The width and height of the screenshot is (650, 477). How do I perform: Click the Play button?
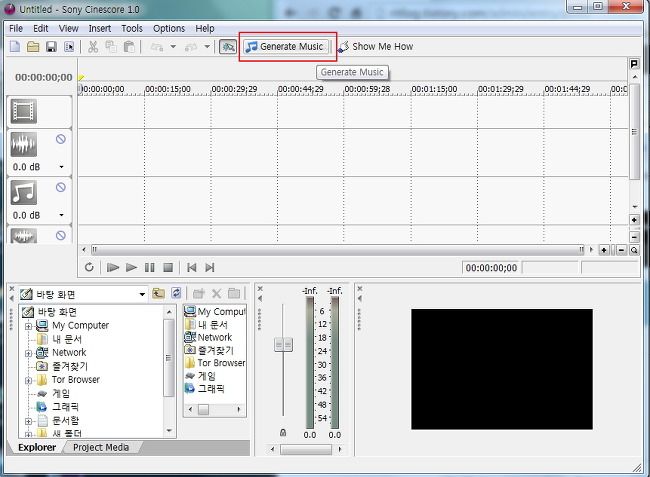pyautogui.click(x=131, y=267)
